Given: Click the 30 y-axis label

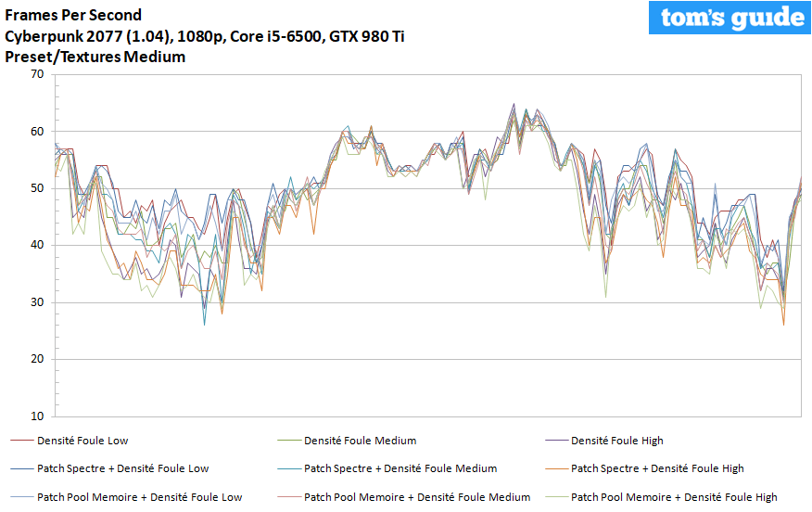Looking at the screenshot, I should (x=37, y=302).
